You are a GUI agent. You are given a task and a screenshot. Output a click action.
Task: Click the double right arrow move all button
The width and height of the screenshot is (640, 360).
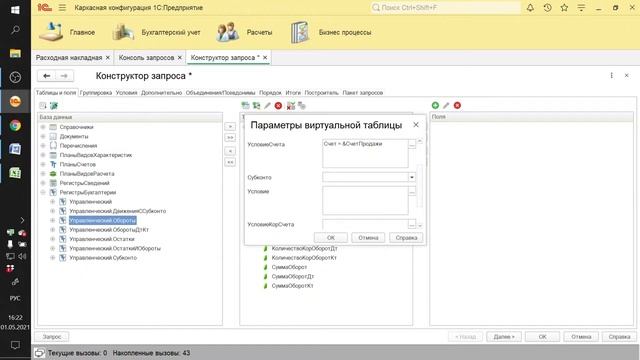[230, 138]
